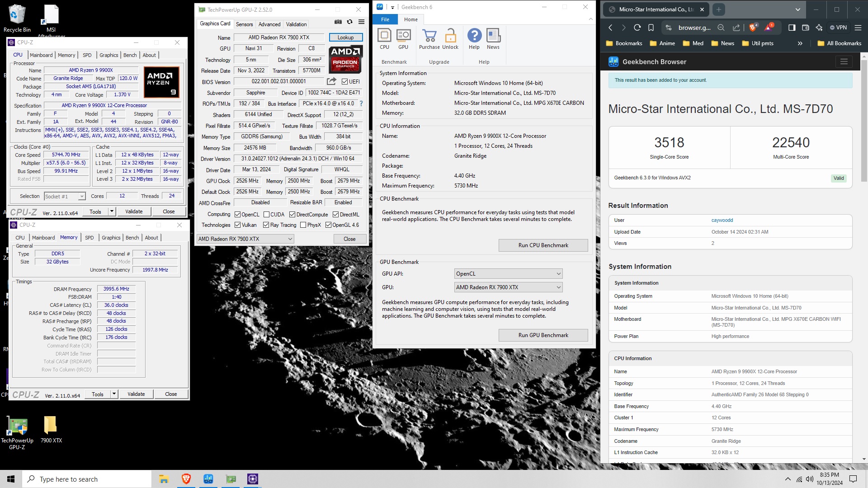Expand the Tools arrow in the Memory window
This screenshot has width=868, height=488.
114,394
